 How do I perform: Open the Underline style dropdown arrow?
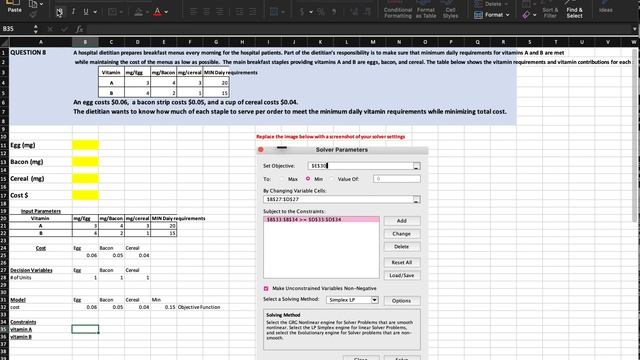(x=95, y=12)
